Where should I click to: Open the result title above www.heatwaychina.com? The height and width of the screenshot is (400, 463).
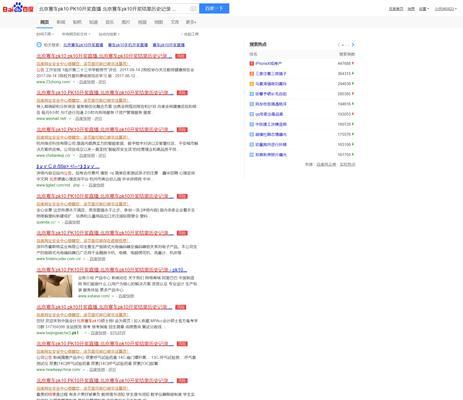[105, 343]
